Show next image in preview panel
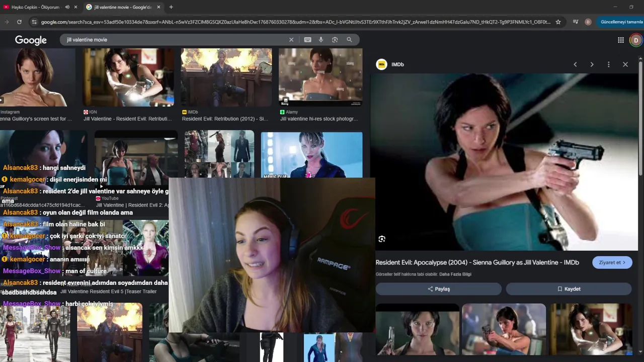The width and height of the screenshot is (644, 362). [592, 64]
